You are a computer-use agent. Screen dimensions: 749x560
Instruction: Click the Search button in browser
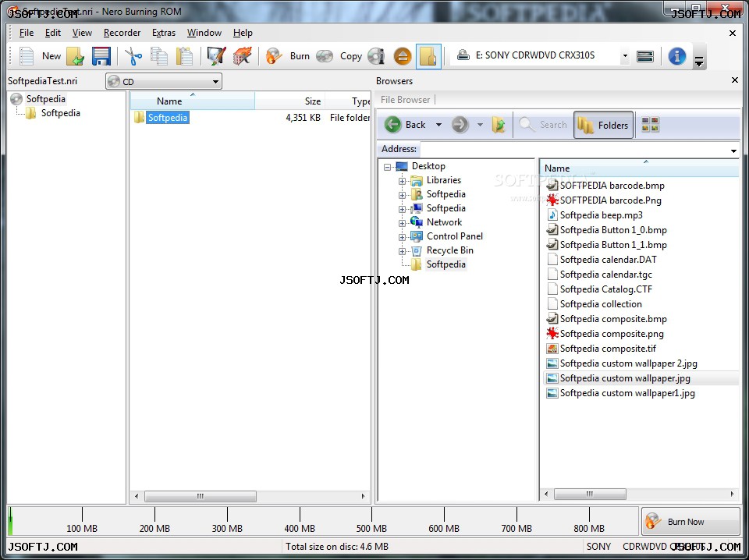tap(543, 125)
